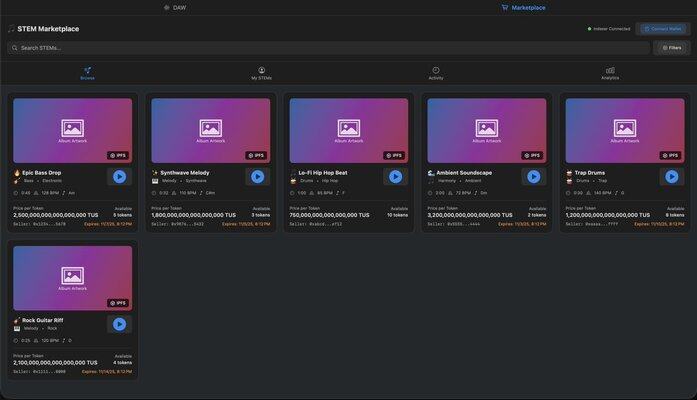Play the Ambient Soundscape stem
Viewport: 697px width, 400px height.
click(533, 176)
